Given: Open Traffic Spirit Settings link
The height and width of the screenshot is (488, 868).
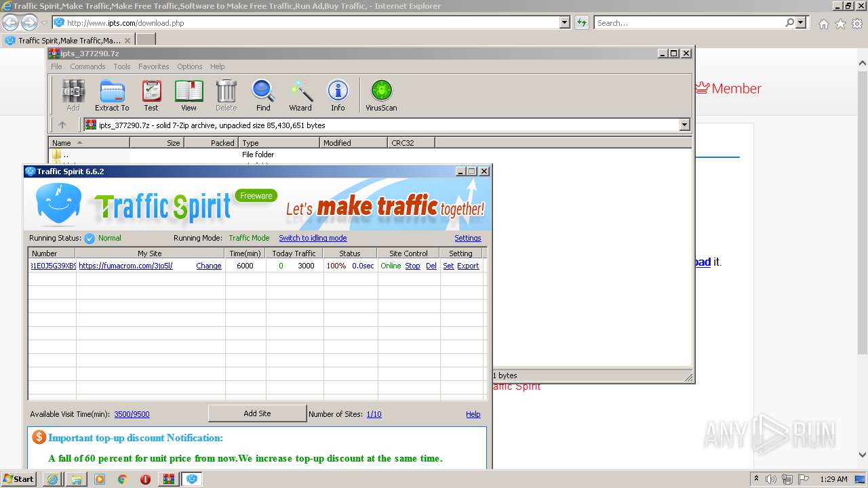Looking at the screenshot, I should point(468,238).
